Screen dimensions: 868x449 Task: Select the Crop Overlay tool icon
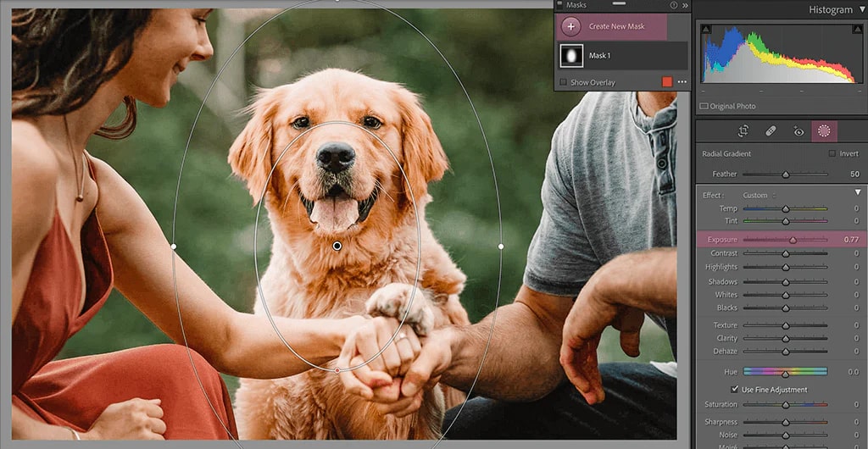[x=743, y=131]
